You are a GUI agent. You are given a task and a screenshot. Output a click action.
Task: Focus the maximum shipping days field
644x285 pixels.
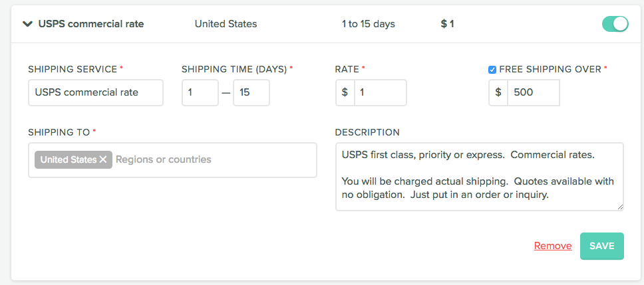(x=251, y=92)
